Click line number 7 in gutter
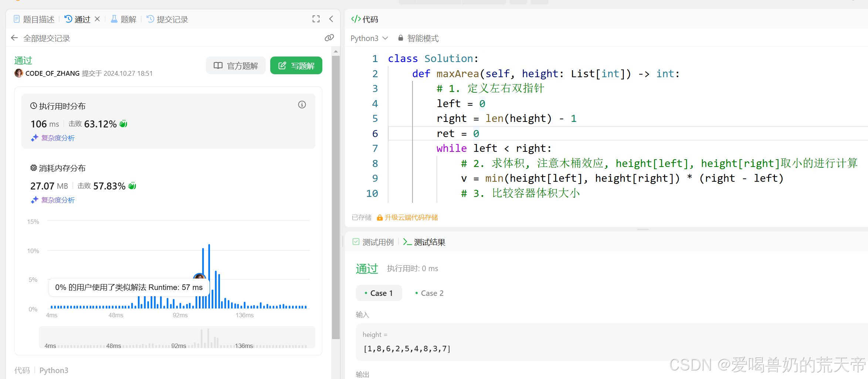Screen dimensions: 868x379 375,148
